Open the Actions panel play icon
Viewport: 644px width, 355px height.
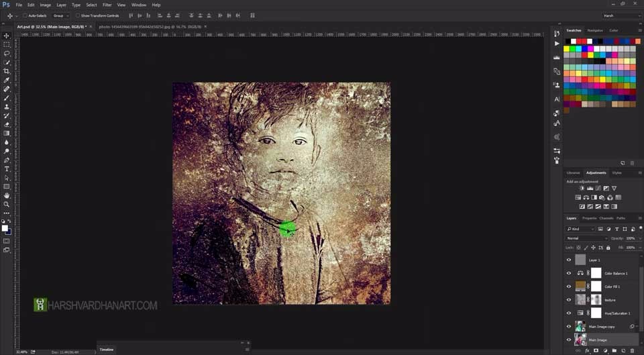tap(557, 44)
